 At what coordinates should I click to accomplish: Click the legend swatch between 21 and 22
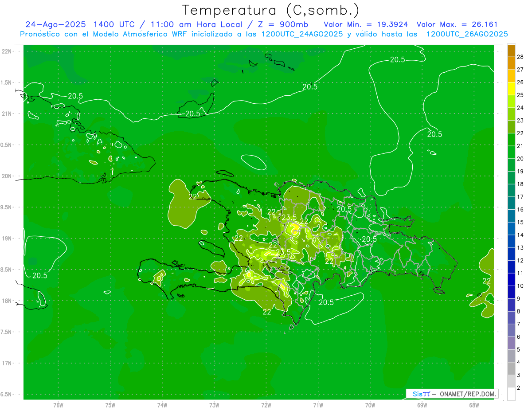(511, 139)
